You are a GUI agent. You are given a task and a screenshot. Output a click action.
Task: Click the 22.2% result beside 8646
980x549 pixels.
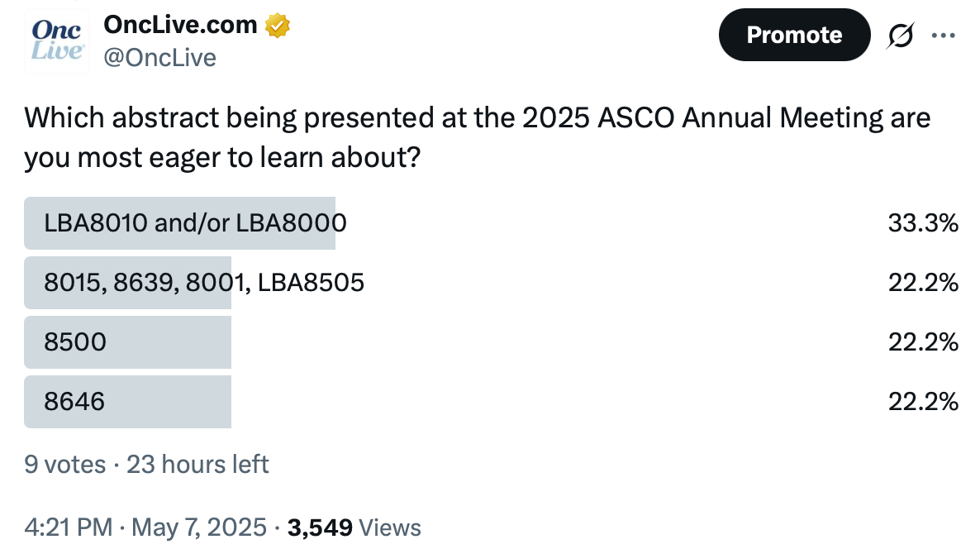pos(923,402)
